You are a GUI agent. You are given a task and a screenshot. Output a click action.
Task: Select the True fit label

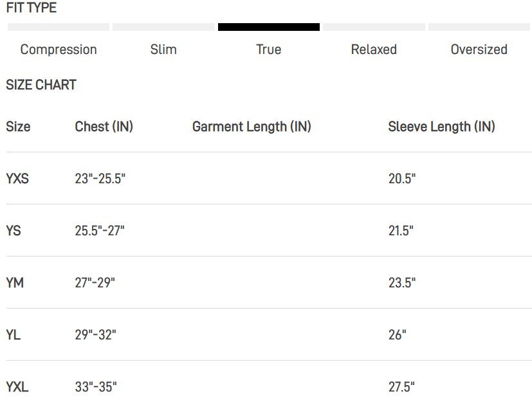coord(269,50)
